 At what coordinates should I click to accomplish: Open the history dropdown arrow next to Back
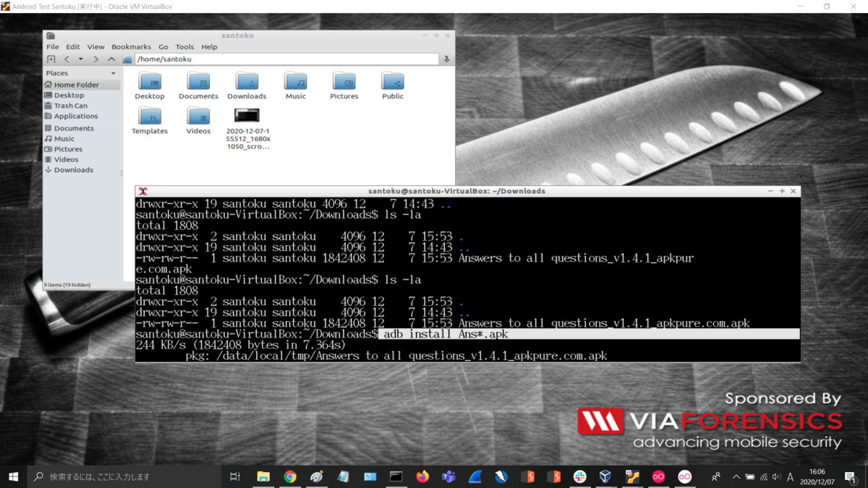pyautogui.click(x=80, y=59)
